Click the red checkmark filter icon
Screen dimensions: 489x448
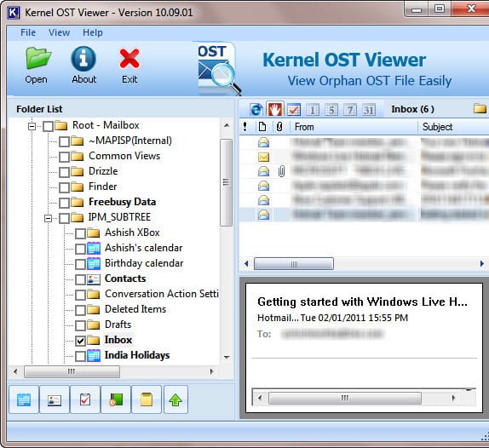point(294,109)
